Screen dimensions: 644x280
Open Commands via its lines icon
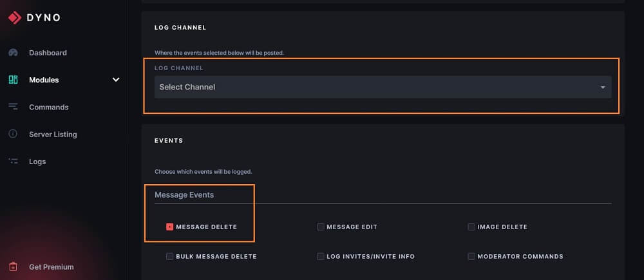(13, 107)
